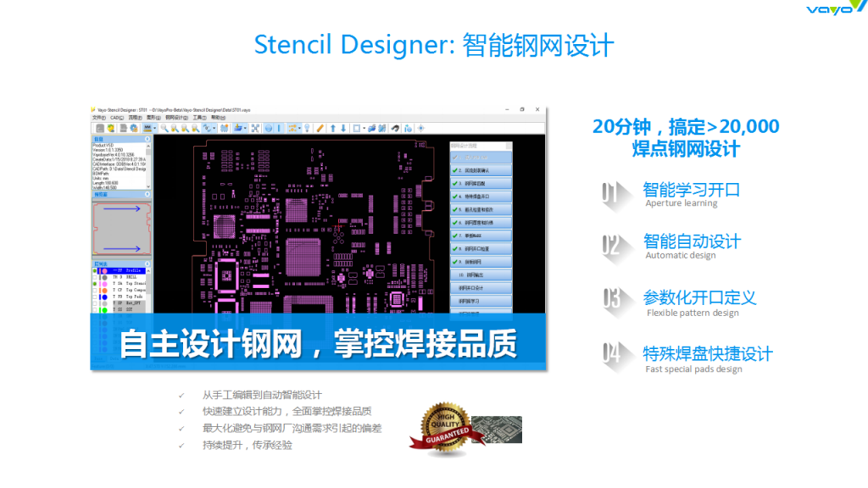Open the 文件(F) menu

(x=99, y=118)
